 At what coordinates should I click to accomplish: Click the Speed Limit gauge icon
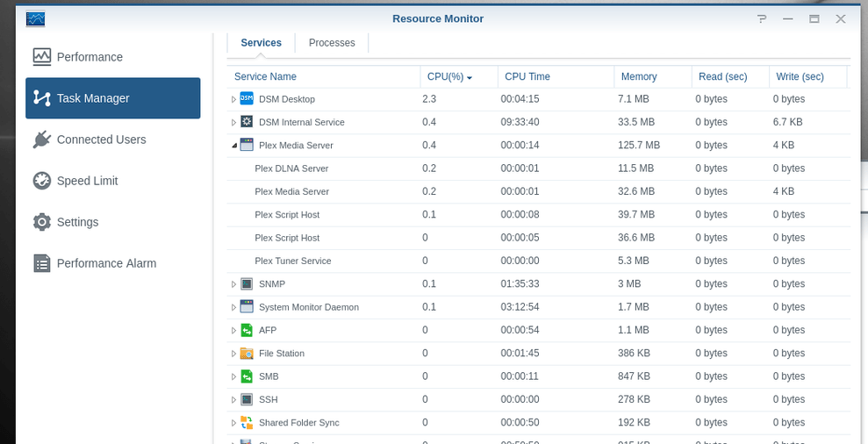pyautogui.click(x=42, y=181)
